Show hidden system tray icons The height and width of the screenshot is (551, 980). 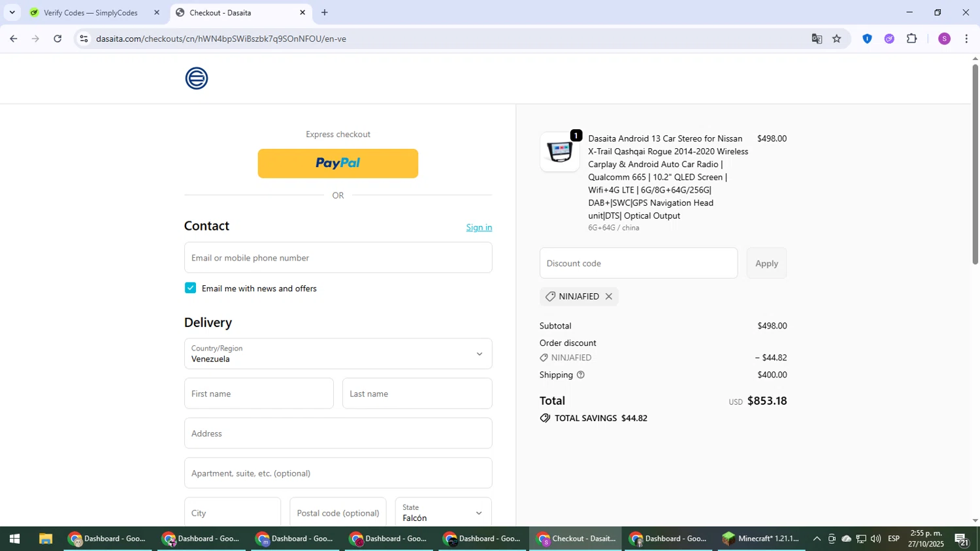point(817,539)
